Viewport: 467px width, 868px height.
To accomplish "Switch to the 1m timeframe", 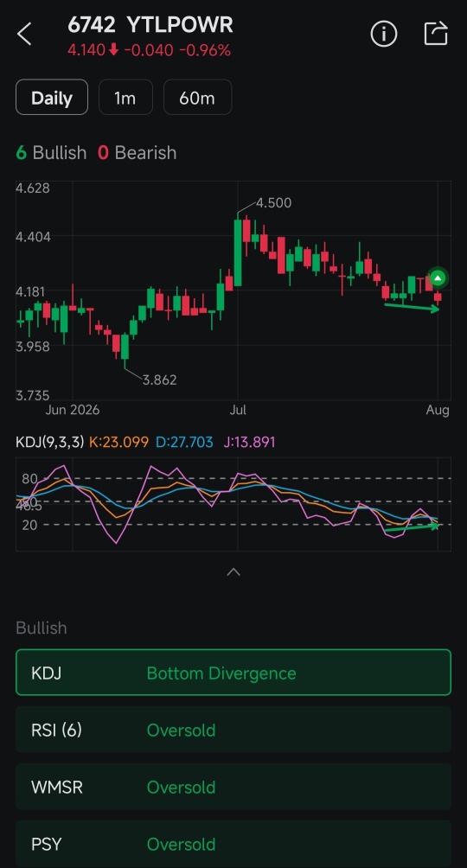I will (x=125, y=98).
